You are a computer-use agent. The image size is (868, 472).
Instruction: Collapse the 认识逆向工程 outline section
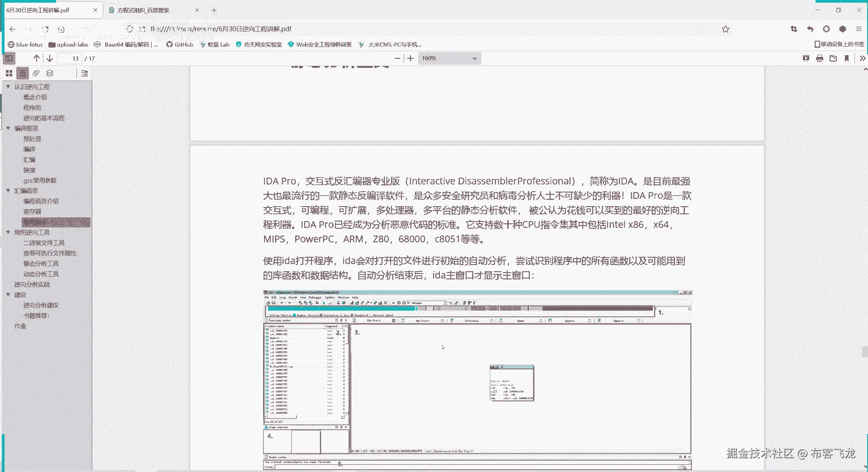(8, 86)
